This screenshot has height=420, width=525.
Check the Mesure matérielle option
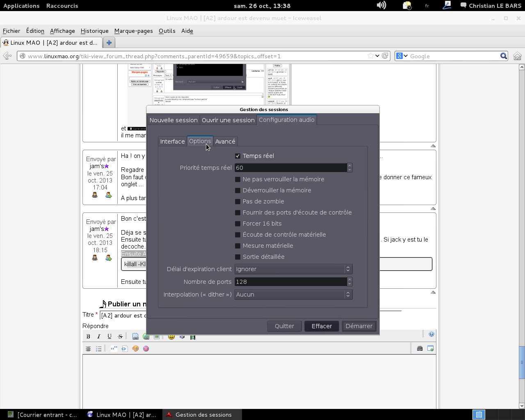(237, 246)
